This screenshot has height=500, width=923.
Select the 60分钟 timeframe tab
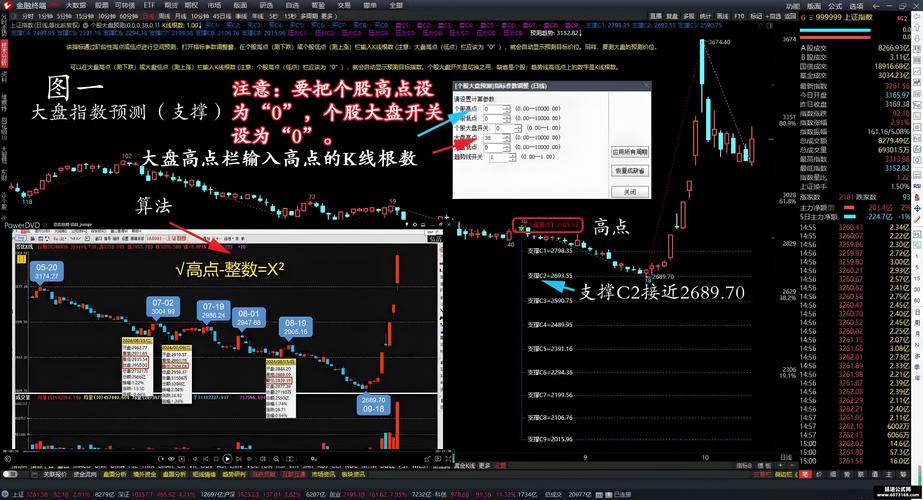point(129,17)
